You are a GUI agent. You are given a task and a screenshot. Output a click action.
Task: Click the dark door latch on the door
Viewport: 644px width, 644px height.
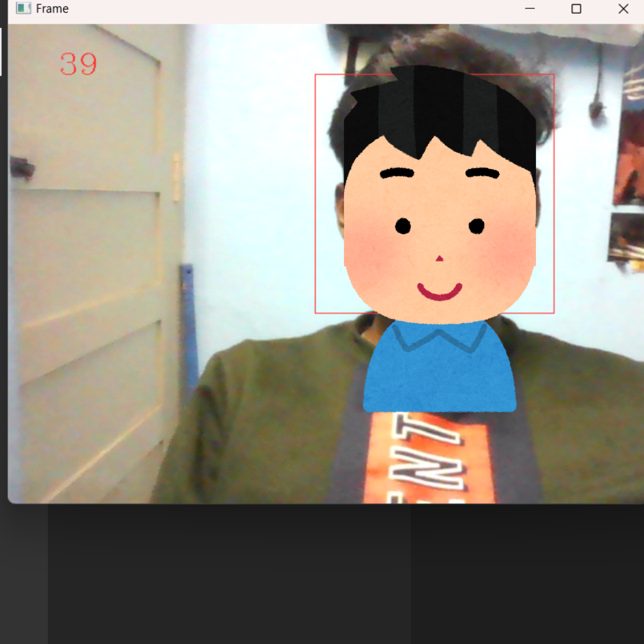[21, 168]
